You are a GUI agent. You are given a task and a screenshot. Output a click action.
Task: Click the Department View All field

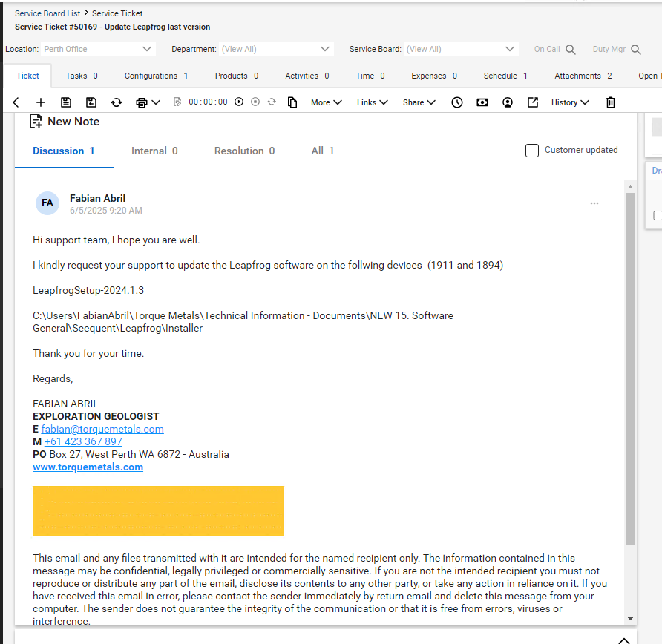click(276, 49)
